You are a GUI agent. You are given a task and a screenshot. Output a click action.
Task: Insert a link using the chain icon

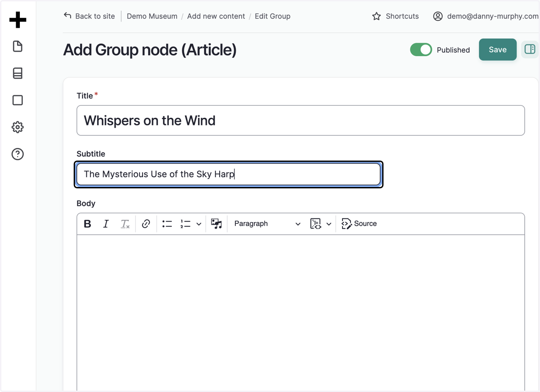[146, 224]
